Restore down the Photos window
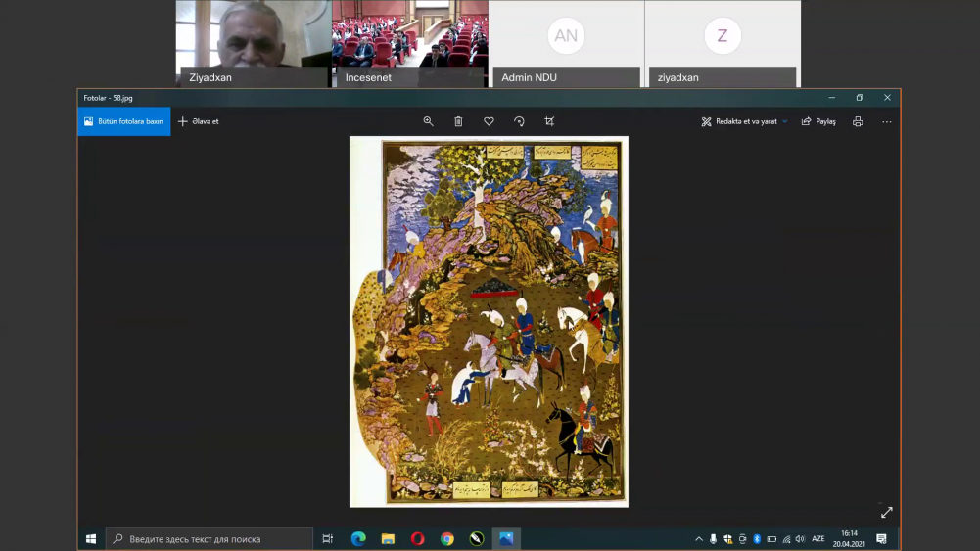This screenshot has width=980, height=551. [860, 98]
